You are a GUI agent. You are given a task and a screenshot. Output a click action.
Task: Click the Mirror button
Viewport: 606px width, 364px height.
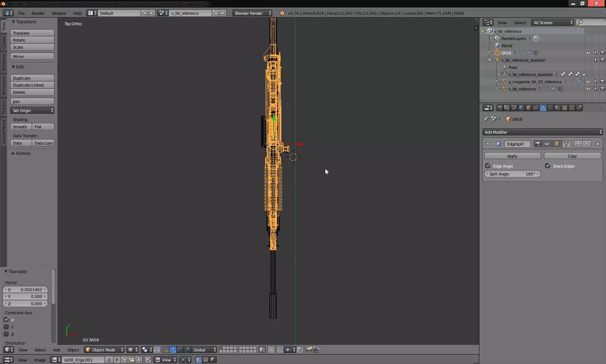pyautogui.click(x=32, y=56)
